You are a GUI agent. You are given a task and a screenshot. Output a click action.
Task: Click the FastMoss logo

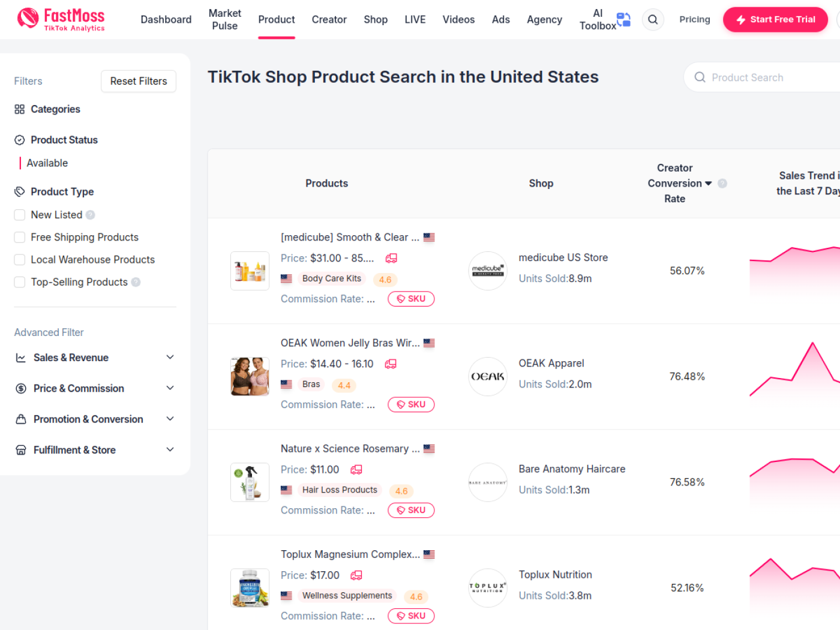point(61,19)
